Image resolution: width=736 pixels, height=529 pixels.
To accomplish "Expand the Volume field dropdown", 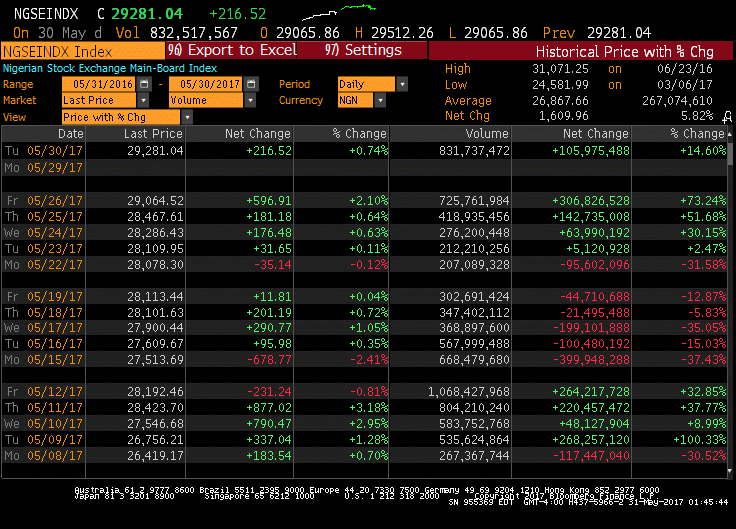I will coord(250,100).
